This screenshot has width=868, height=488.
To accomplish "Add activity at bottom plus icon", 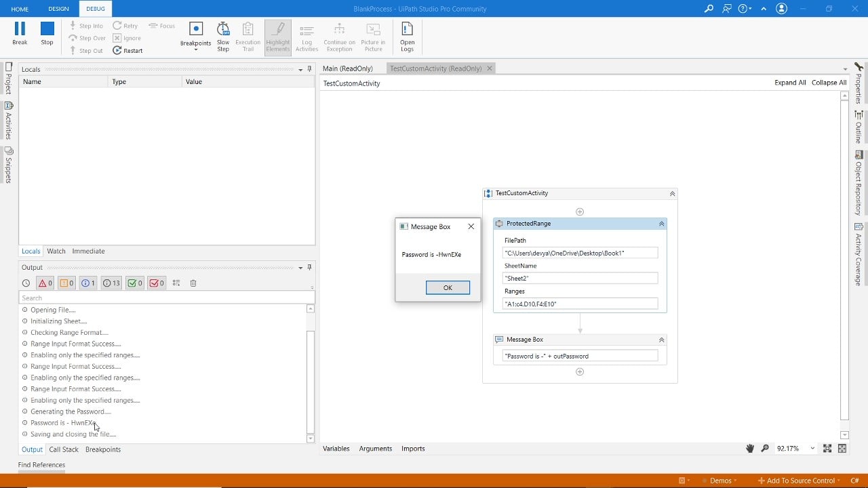I will [x=580, y=371].
